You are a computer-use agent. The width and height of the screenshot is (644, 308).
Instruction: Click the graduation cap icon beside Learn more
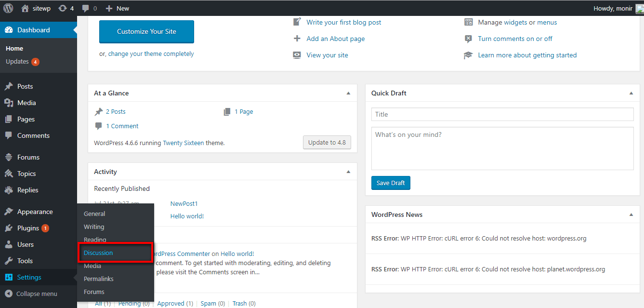[468, 55]
